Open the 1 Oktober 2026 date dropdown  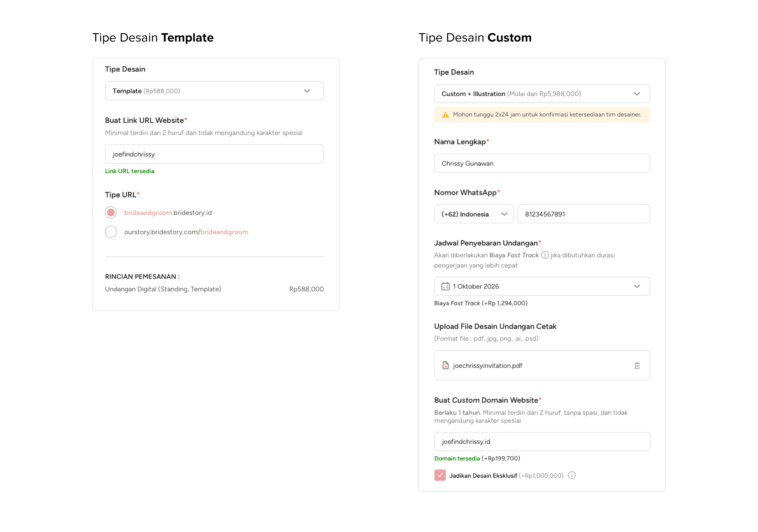542,286
